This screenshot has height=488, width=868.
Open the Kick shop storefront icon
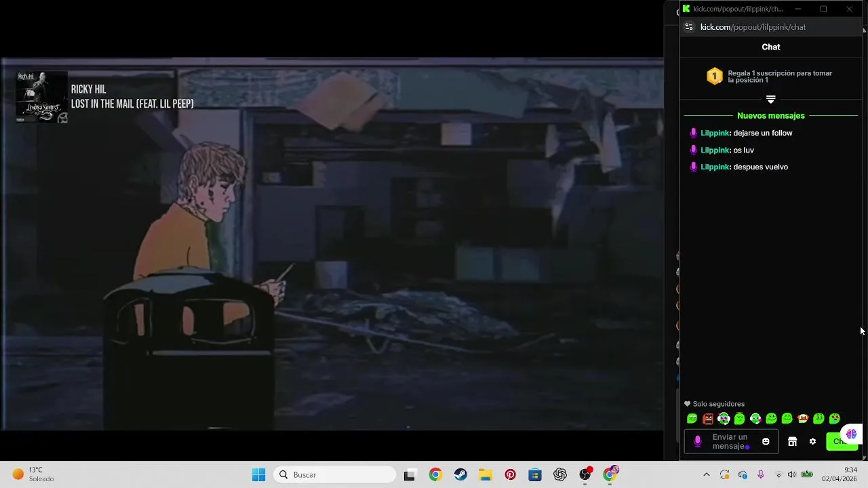[792, 441]
